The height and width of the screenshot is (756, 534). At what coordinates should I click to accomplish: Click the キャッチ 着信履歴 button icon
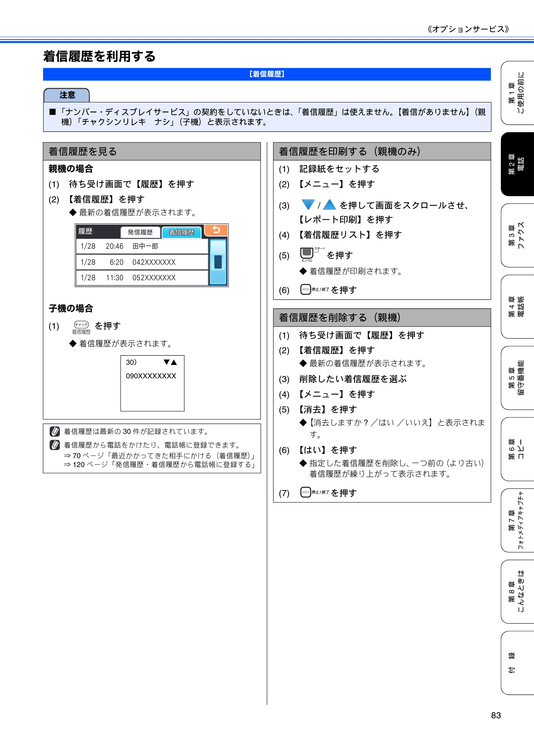pos(81,327)
